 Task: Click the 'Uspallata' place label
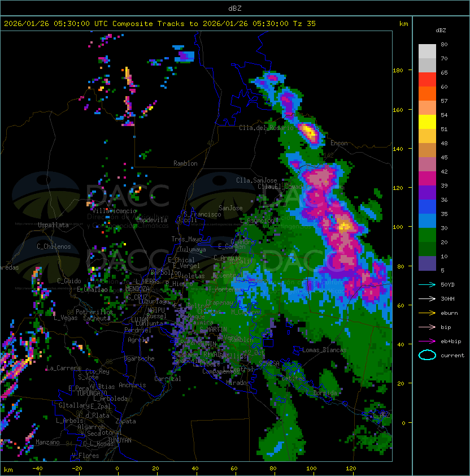tap(53, 225)
